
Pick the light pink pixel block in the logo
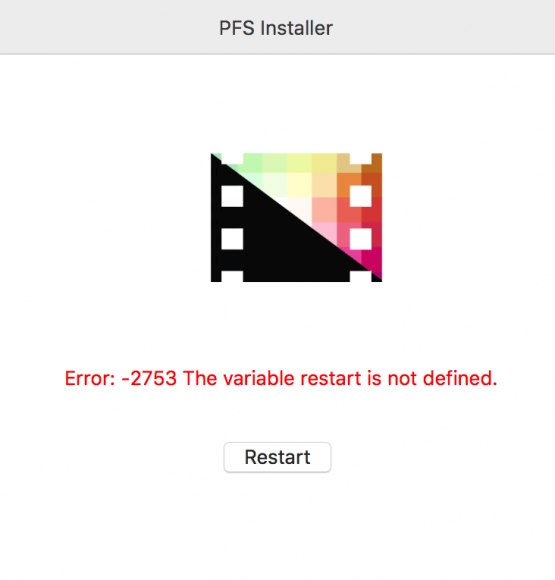(x=324, y=233)
